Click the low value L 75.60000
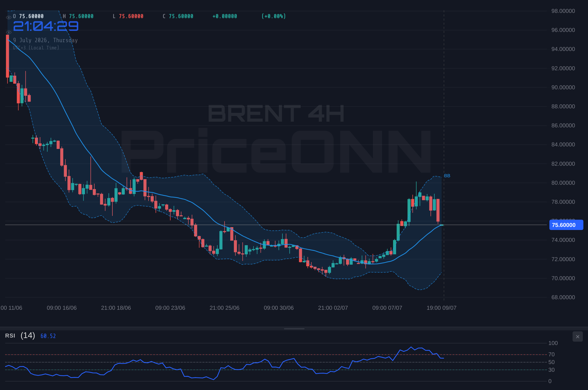Image resolution: width=588 pixels, height=390 pixels. (128, 16)
